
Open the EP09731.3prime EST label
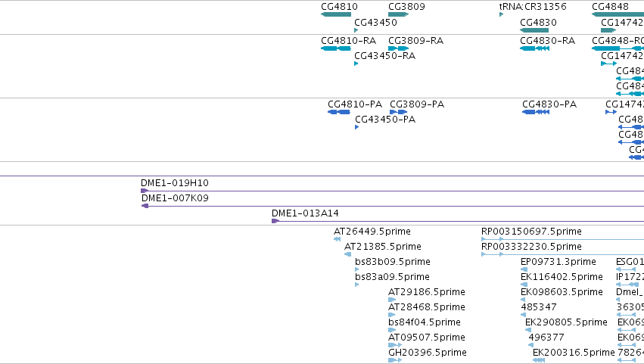click(558, 262)
